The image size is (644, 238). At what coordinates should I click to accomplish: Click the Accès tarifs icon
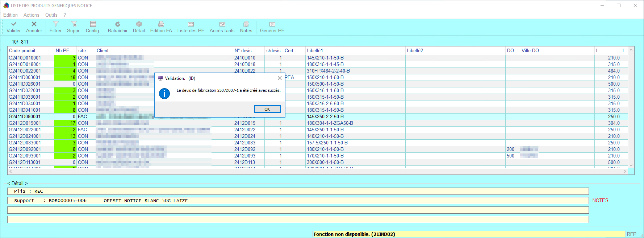[222, 24]
